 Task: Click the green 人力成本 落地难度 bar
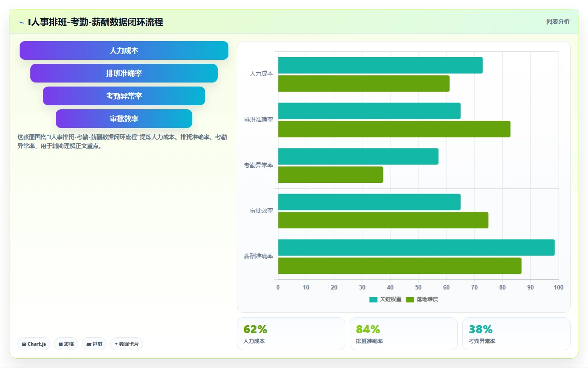pyautogui.click(x=364, y=83)
